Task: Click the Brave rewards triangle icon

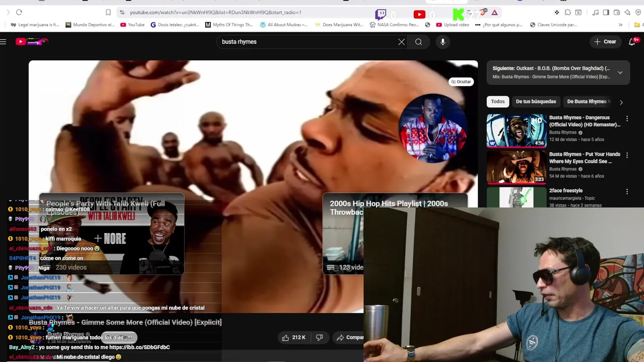Action: [x=495, y=13]
